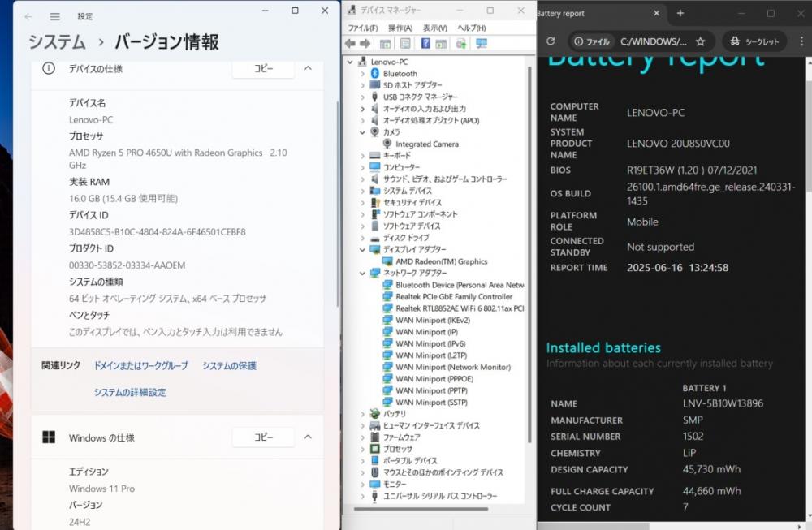Click battery name LNV-5B10W13896
The width and height of the screenshot is (812, 530).
pyautogui.click(x=723, y=403)
